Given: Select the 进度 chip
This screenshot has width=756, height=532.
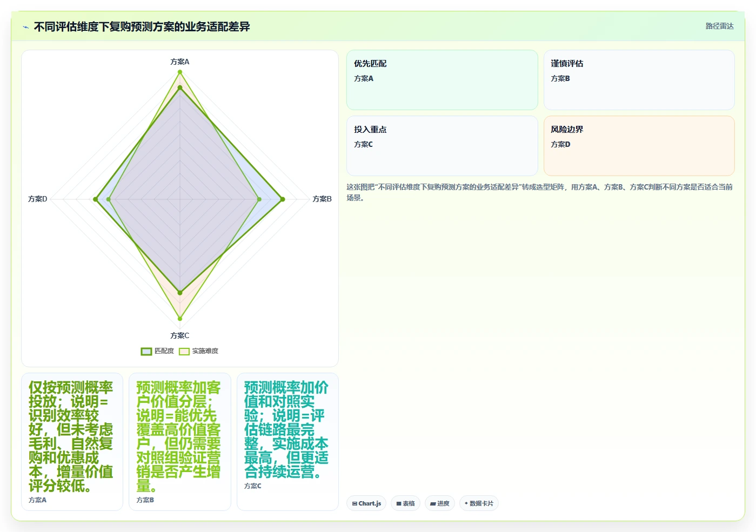Looking at the screenshot, I should click(x=440, y=503).
